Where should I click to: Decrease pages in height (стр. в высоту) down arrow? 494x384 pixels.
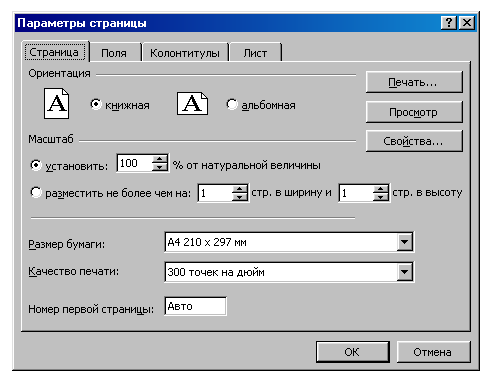pyautogui.click(x=381, y=197)
